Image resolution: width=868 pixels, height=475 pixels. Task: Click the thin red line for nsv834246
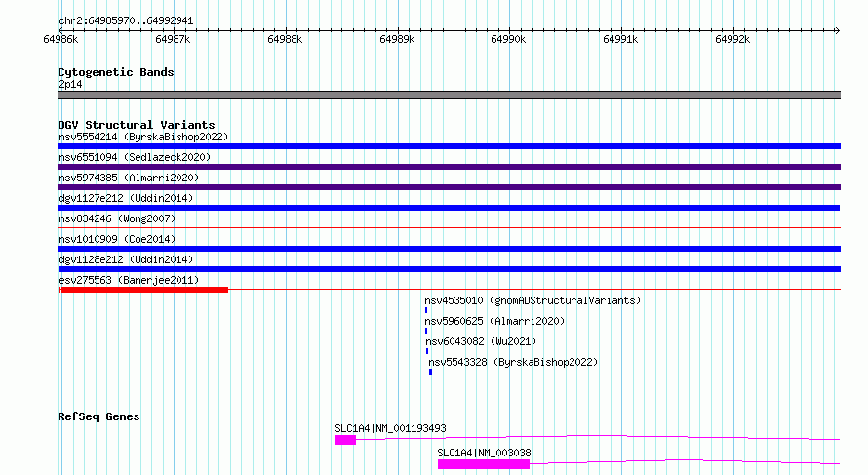[x=449, y=227]
